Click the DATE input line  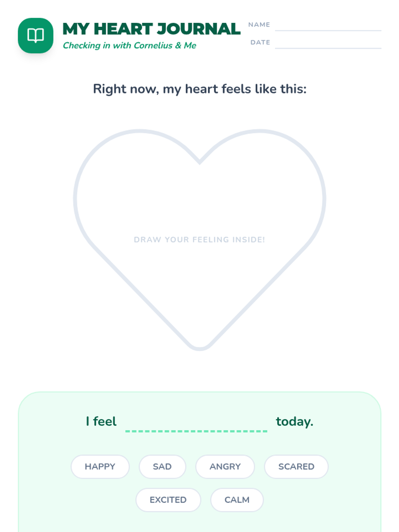328,44
